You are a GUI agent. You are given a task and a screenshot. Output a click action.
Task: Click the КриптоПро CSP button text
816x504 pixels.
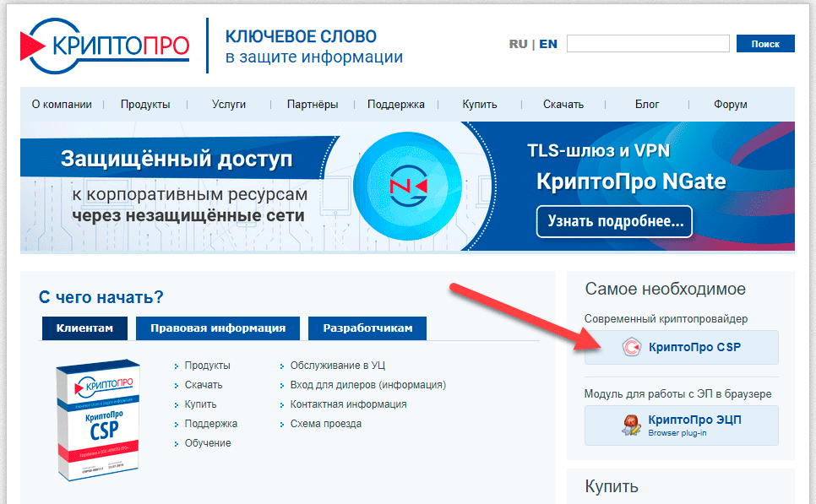[694, 348]
